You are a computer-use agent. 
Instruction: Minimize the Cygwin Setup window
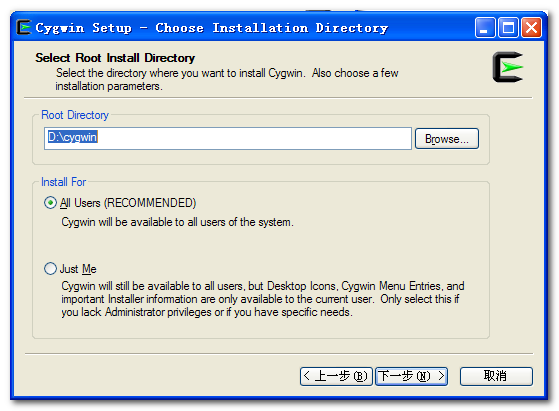tap(485, 28)
